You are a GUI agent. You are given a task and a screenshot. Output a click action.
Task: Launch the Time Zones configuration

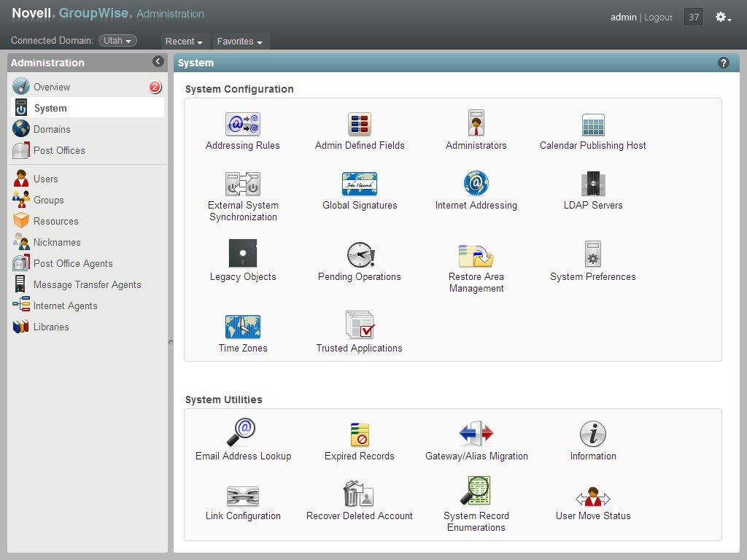click(242, 326)
